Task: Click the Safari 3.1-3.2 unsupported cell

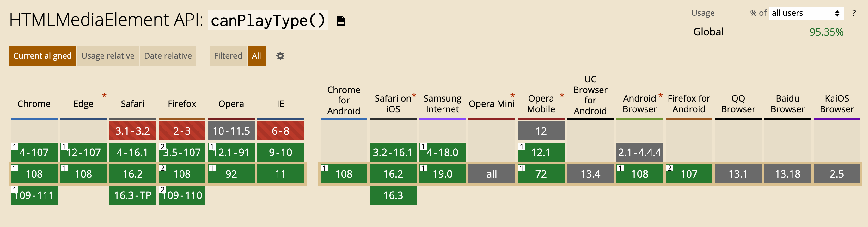Action: [x=132, y=131]
